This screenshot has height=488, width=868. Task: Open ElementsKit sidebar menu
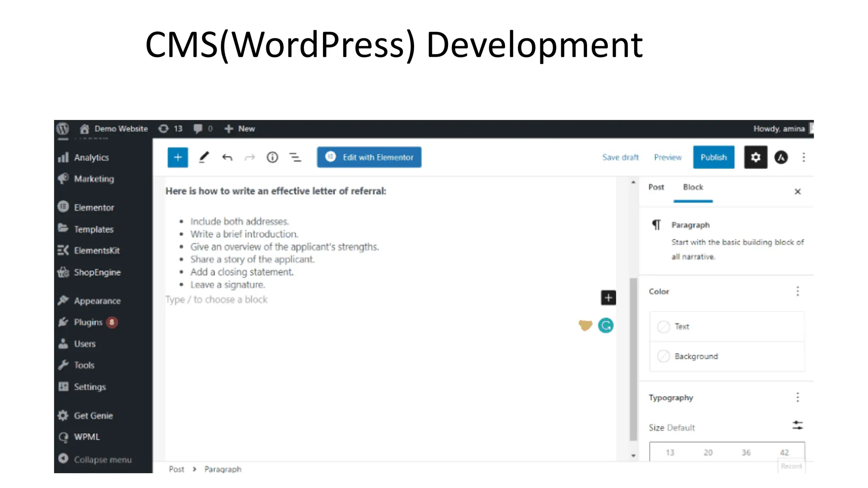click(89, 250)
